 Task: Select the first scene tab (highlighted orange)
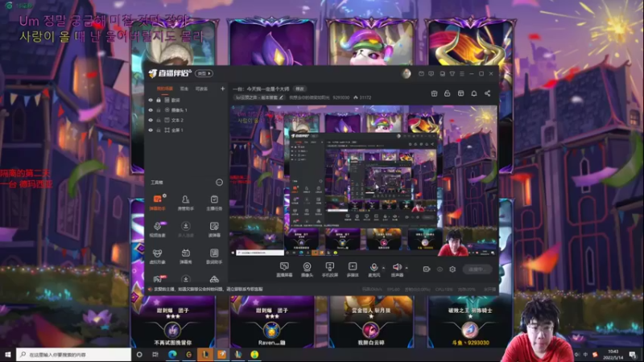165,88
